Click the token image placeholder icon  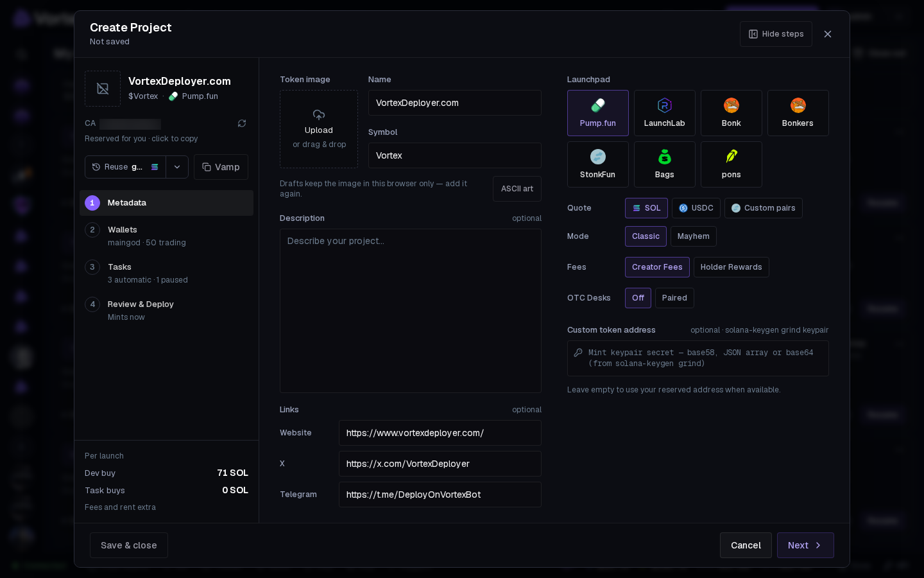point(103,89)
